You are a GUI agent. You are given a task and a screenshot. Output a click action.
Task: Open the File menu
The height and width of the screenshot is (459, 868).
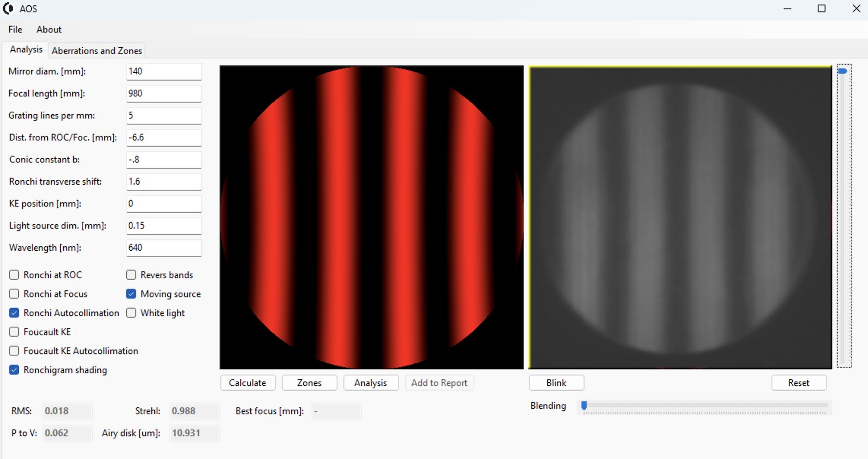tap(15, 29)
